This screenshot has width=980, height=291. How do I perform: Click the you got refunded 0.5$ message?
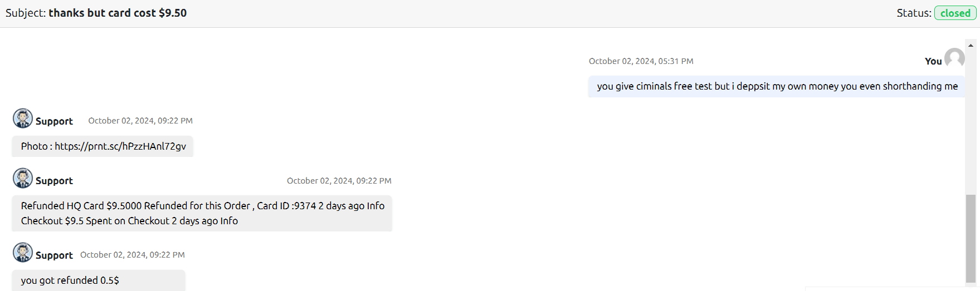(99, 280)
